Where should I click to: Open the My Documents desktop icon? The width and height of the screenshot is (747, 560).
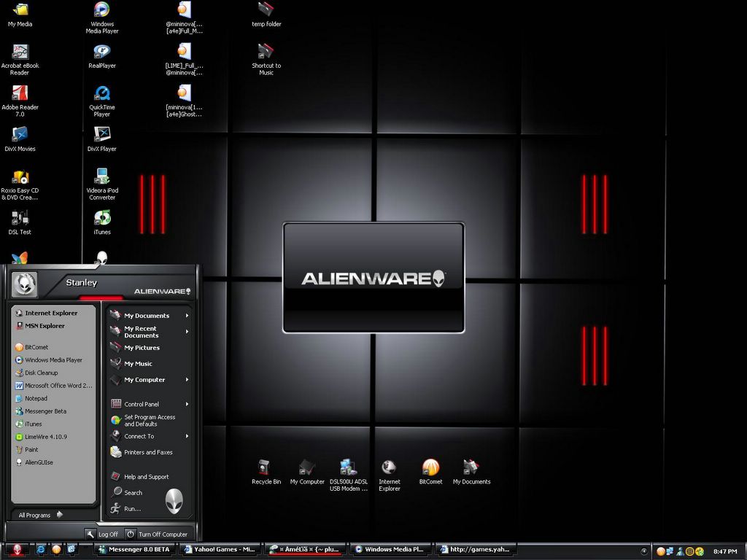pyautogui.click(x=472, y=472)
